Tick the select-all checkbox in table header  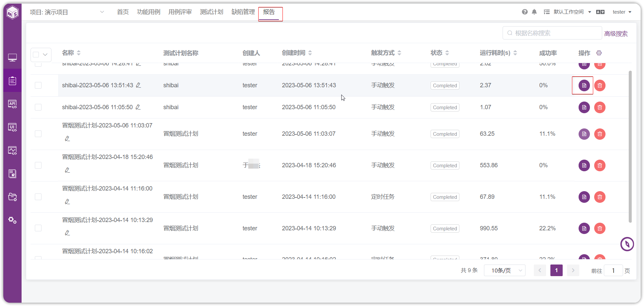click(x=36, y=54)
